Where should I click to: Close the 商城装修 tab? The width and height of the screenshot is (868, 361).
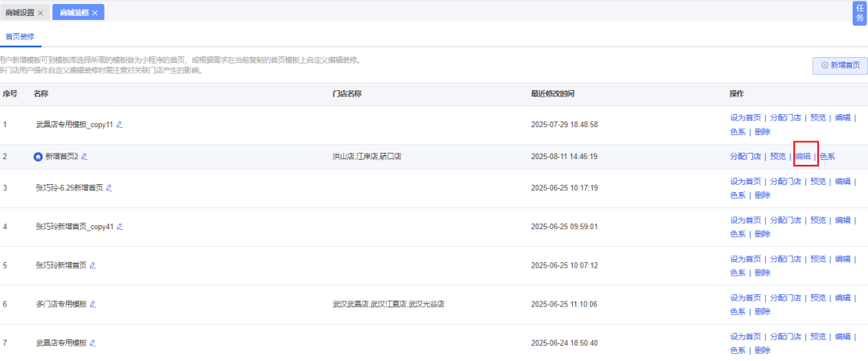[x=95, y=13]
